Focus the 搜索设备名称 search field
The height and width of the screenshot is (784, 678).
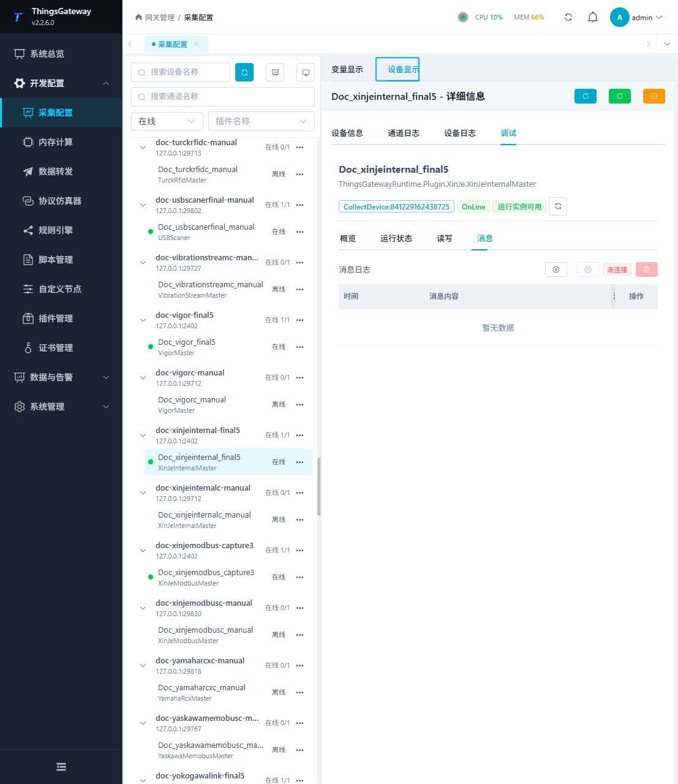tap(181, 72)
